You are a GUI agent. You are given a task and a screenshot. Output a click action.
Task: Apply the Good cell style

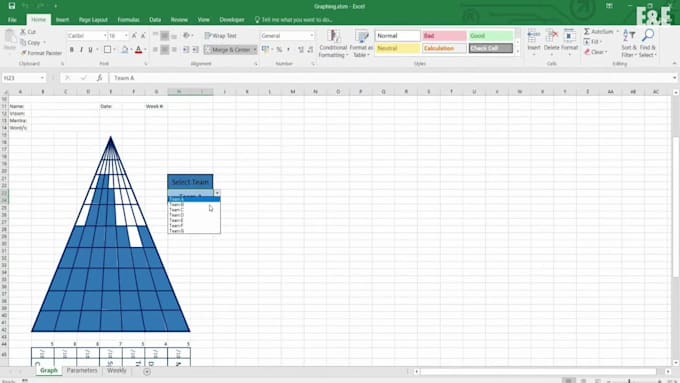pyautogui.click(x=491, y=36)
